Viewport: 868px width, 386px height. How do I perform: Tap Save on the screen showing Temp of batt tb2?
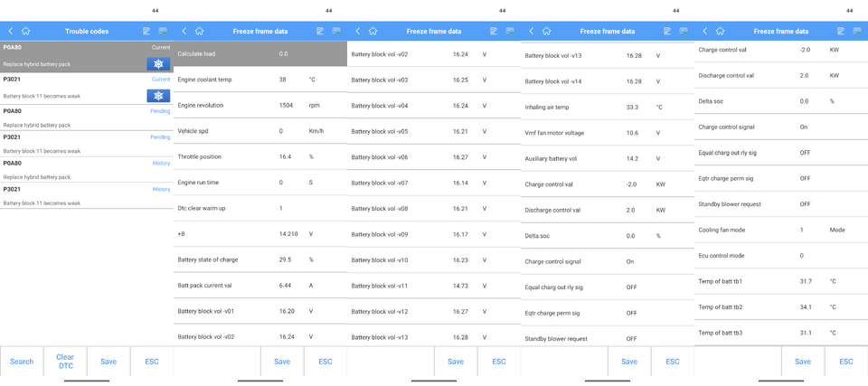click(803, 362)
